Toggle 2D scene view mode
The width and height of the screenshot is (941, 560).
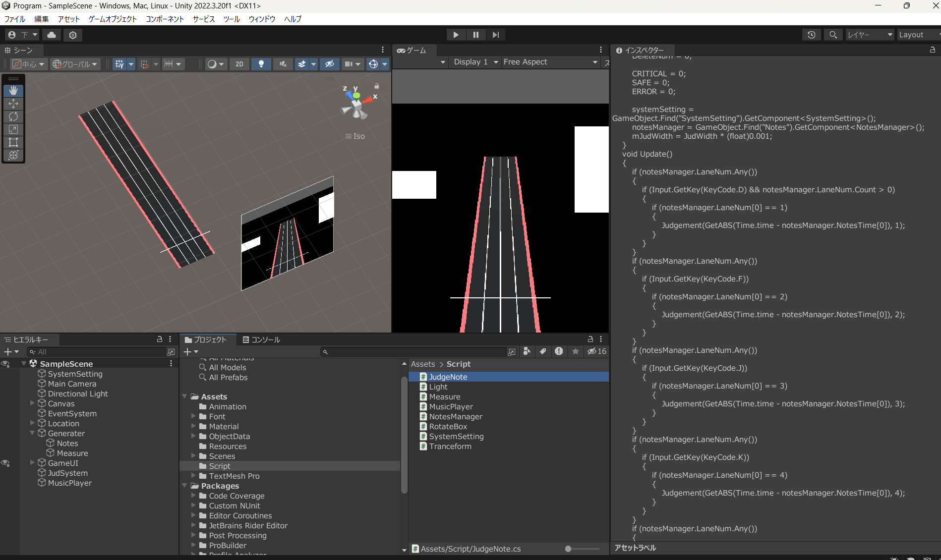coord(239,64)
